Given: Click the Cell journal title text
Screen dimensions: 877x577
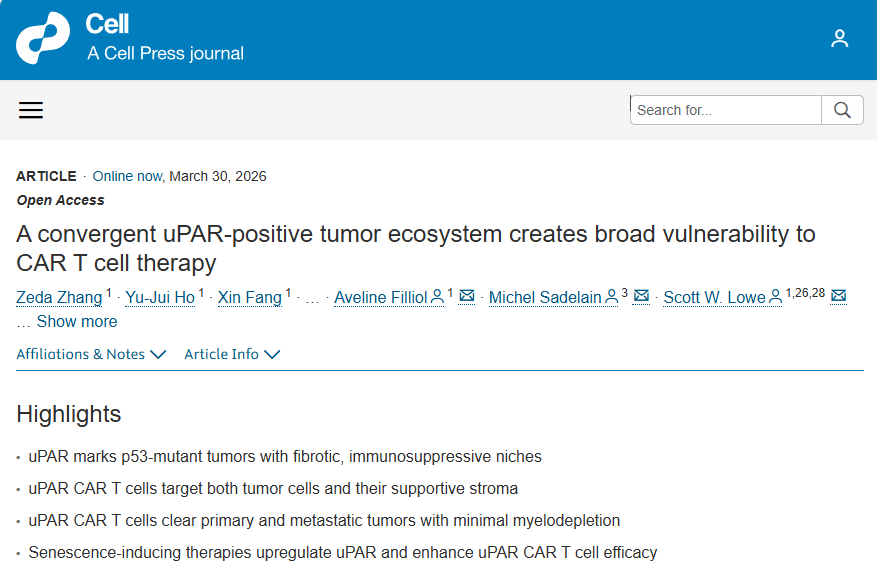Looking at the screenshot, I should (x=107, y=24).
